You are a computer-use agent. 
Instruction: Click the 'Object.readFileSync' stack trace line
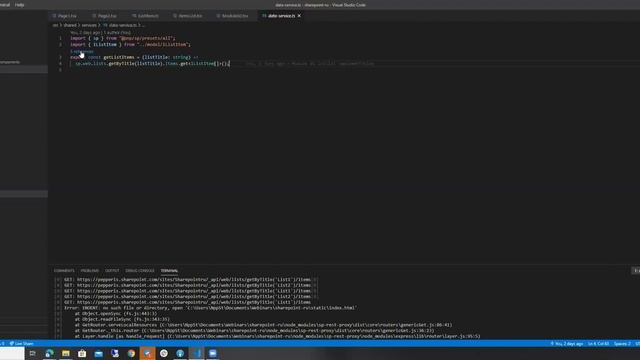click(x=122, y=319)
